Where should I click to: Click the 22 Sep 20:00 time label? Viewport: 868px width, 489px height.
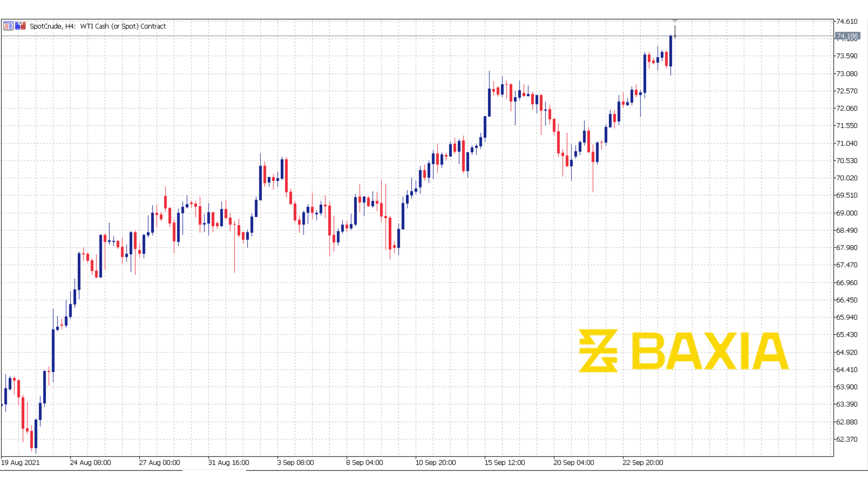[x=643, y=462]
